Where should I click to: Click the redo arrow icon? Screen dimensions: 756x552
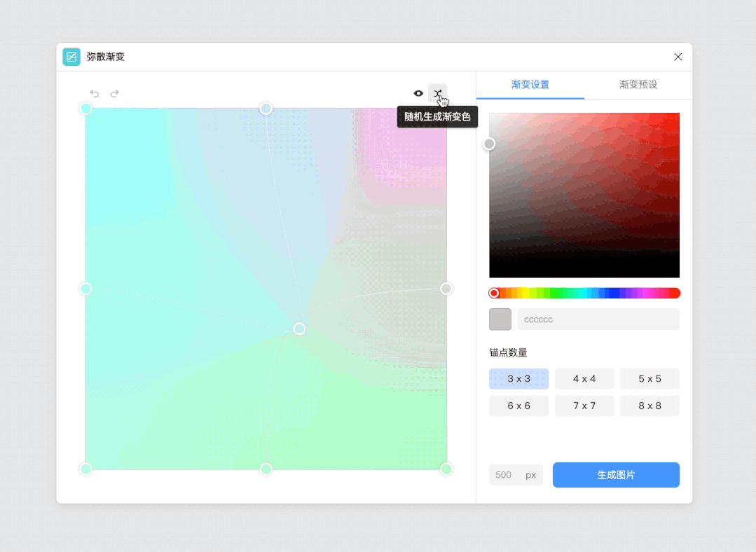(x=115, y=93)
